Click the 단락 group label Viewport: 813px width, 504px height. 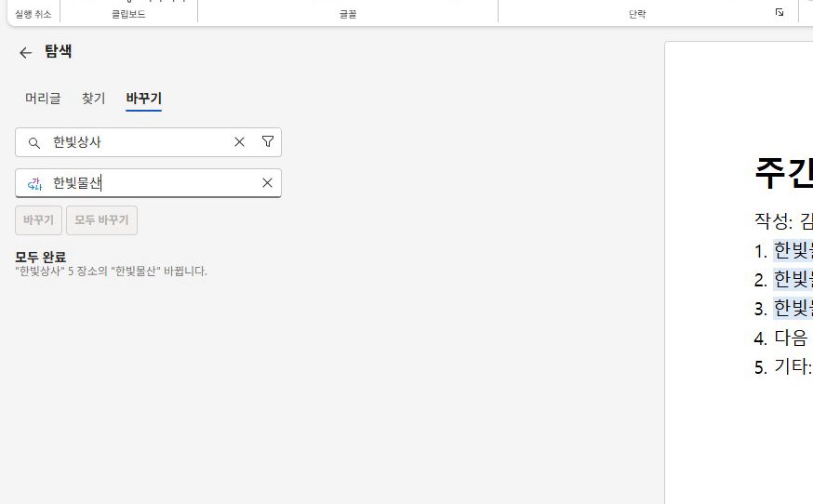[637, 15]
